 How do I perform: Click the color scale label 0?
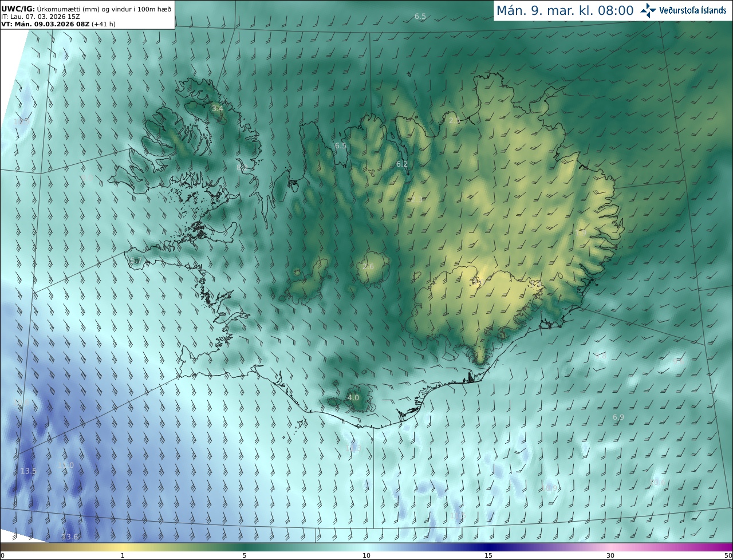tap(2, 555)
